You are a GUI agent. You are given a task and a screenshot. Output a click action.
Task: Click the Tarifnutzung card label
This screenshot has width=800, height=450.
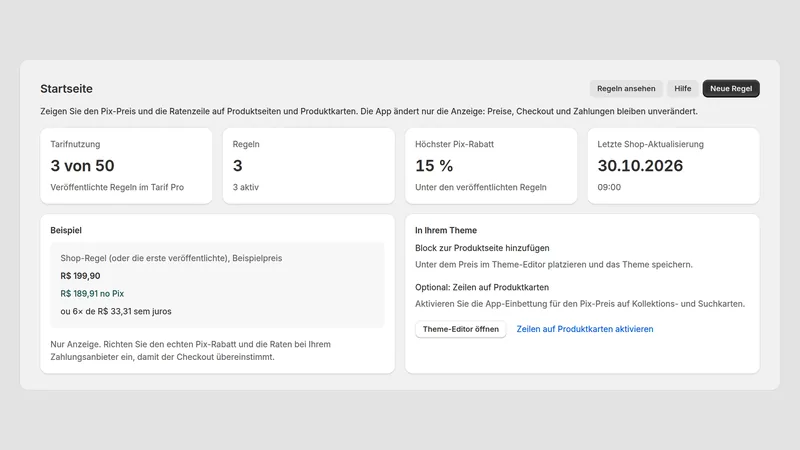pos(75,144)
